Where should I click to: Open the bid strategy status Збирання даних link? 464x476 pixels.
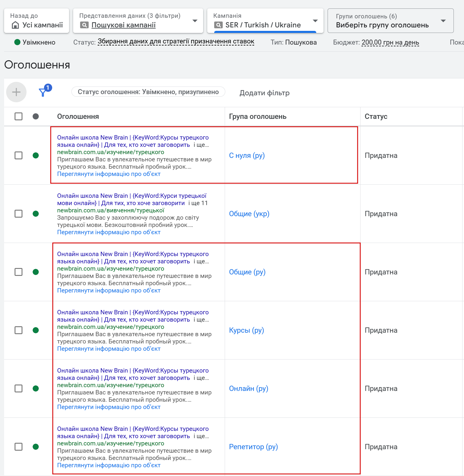176,42
